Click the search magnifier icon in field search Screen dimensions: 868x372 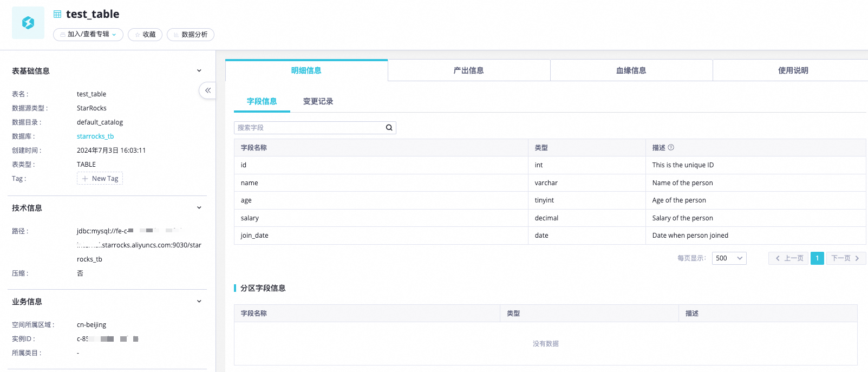[x=389, y=128]
